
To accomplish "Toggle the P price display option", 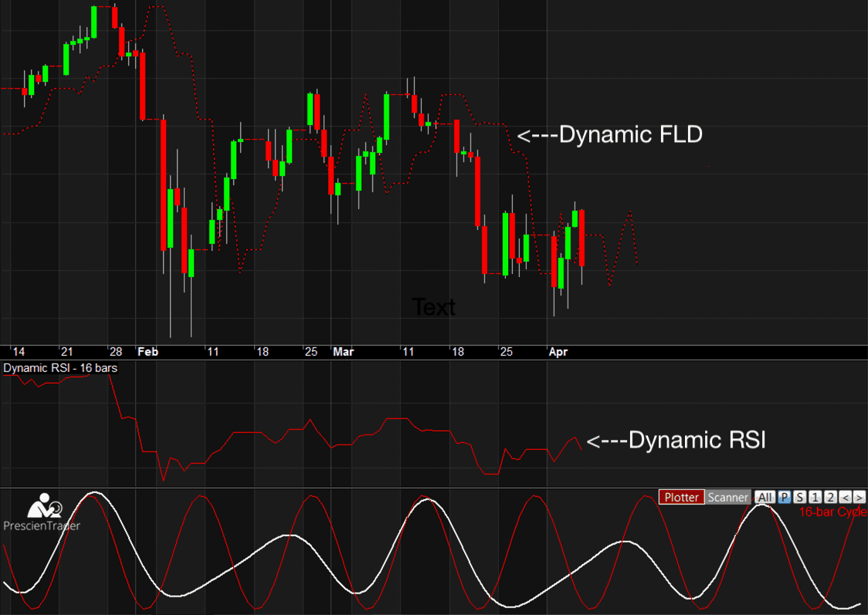I will 785,497.
